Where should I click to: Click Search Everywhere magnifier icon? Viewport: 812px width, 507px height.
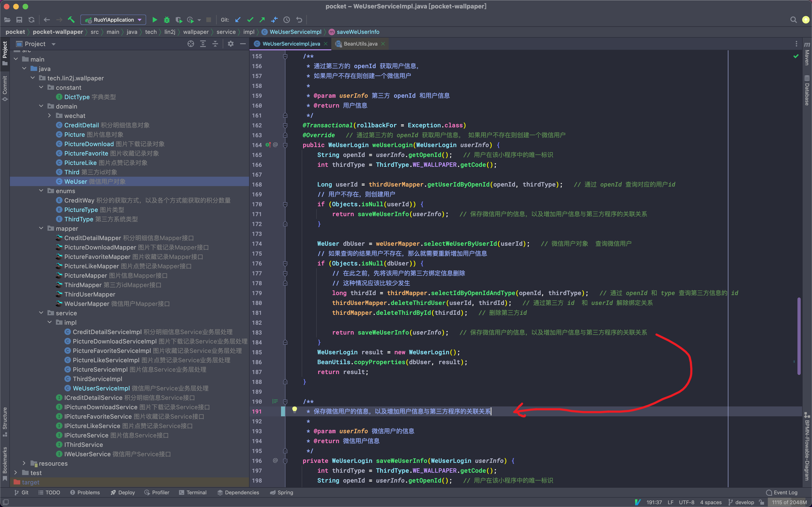(x=793, y=20)
